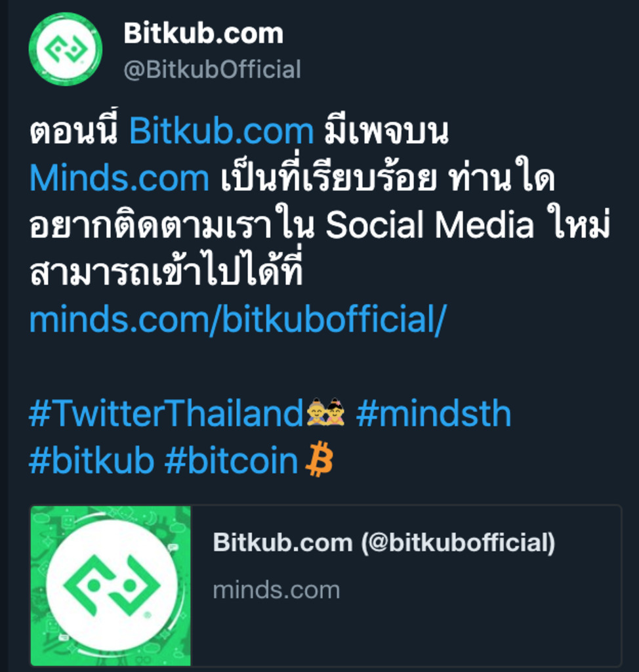Click the orange Bitcoin symbol emoji

[x=319, y=460]
